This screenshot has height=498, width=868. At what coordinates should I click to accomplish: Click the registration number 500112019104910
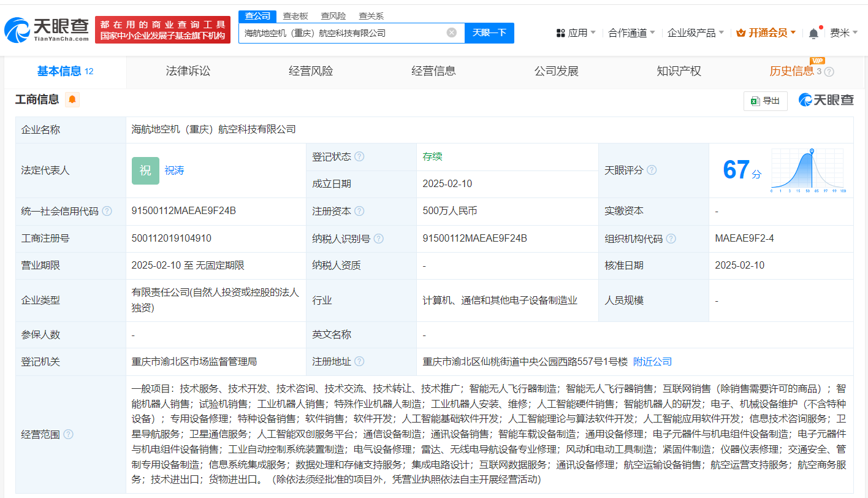pos(172,239)
